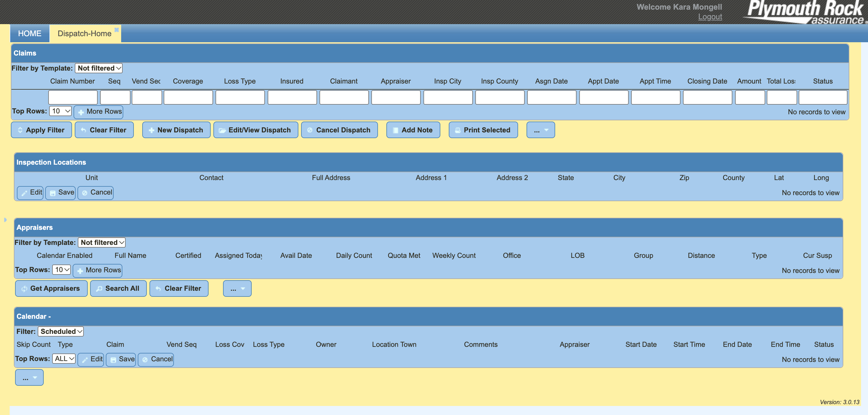Click Add Note button
The width and height of the screenshot is (868, 415).
coord(413,130)
